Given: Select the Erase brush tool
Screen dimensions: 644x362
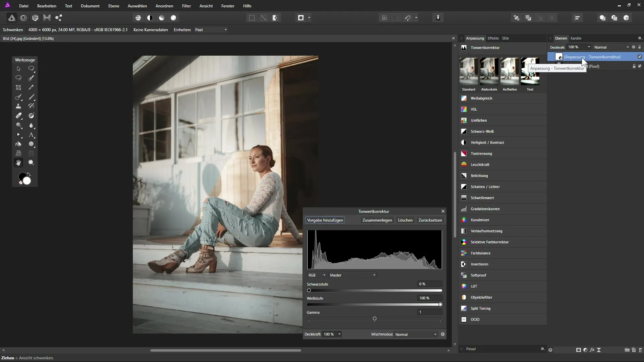Looking at the screenshot, I should click(18, 116).
